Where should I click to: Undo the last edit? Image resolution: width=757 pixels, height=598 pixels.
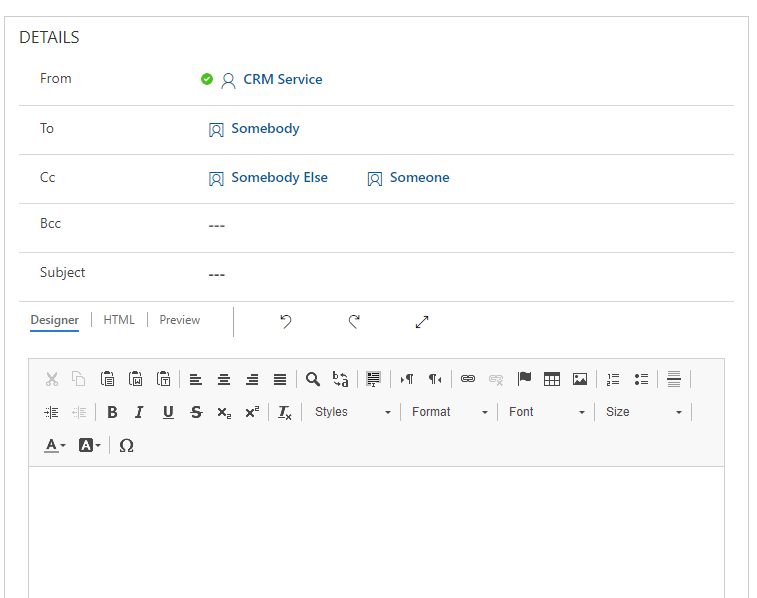pyautogui.click(x=286, y=321)
